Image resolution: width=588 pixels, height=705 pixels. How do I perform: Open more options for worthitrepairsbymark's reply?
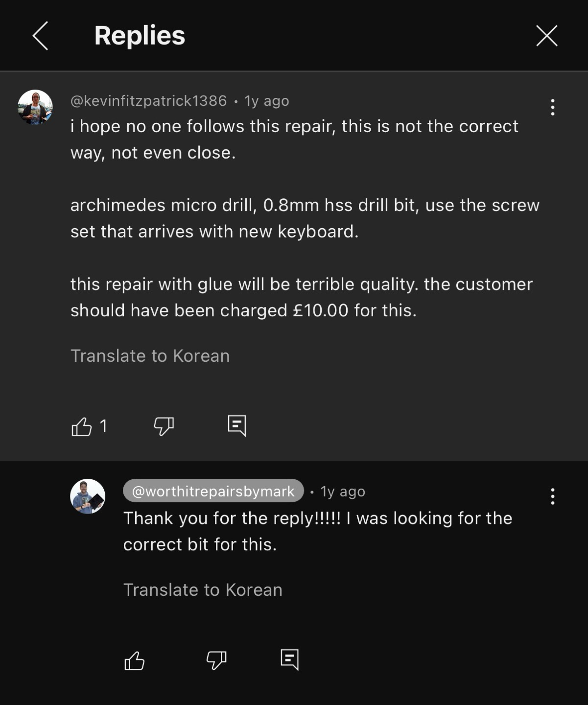click(552, 496)
